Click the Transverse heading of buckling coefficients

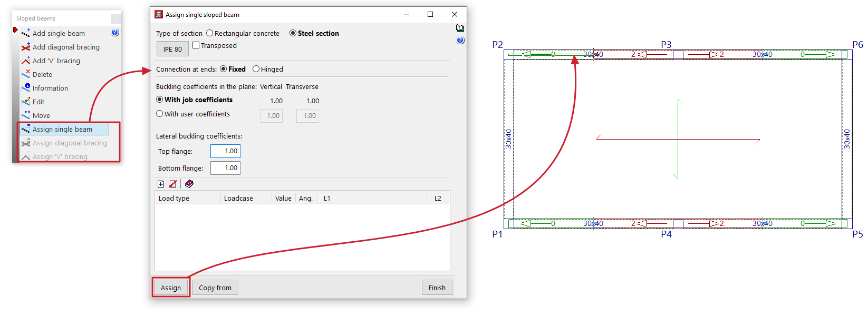pyautogui.click(x=302, y=86)
